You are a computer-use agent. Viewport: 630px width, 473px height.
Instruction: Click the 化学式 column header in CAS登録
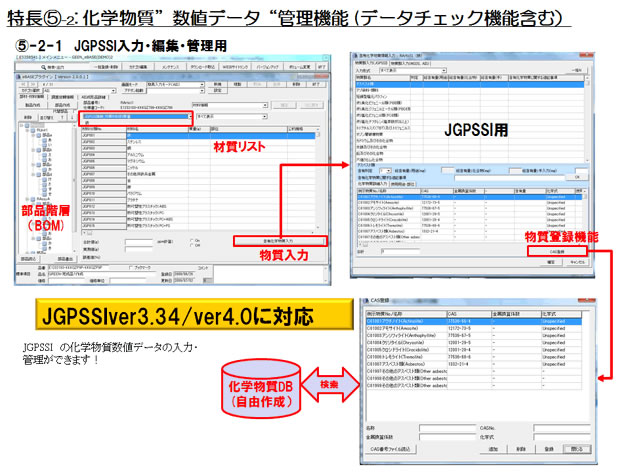[x=561, y=314]
